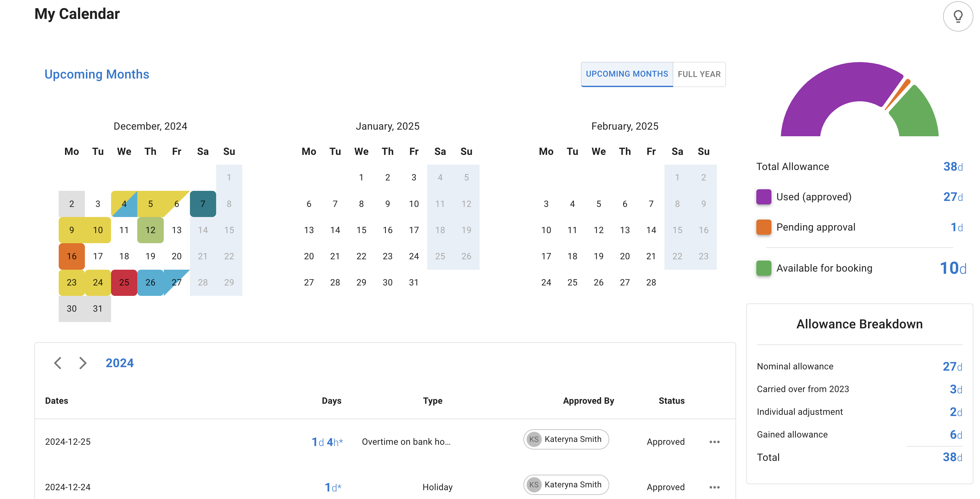Click Kateryna Smith's avatar on the Overtime row
Image resolution: width=980 pixels, height=499 pixels.
click(x=534, y=439)
